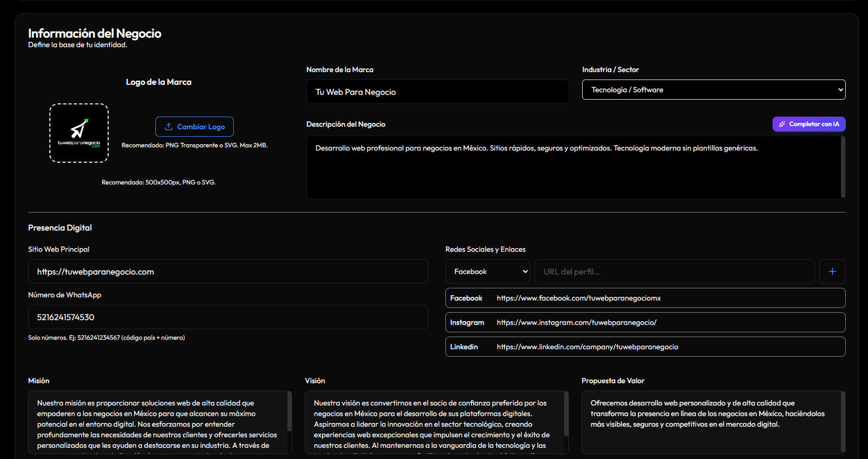This screenshot has height=459, width=868.
Task: Open the Industria / Sector dropdown
Action: (x=713, y=90)
